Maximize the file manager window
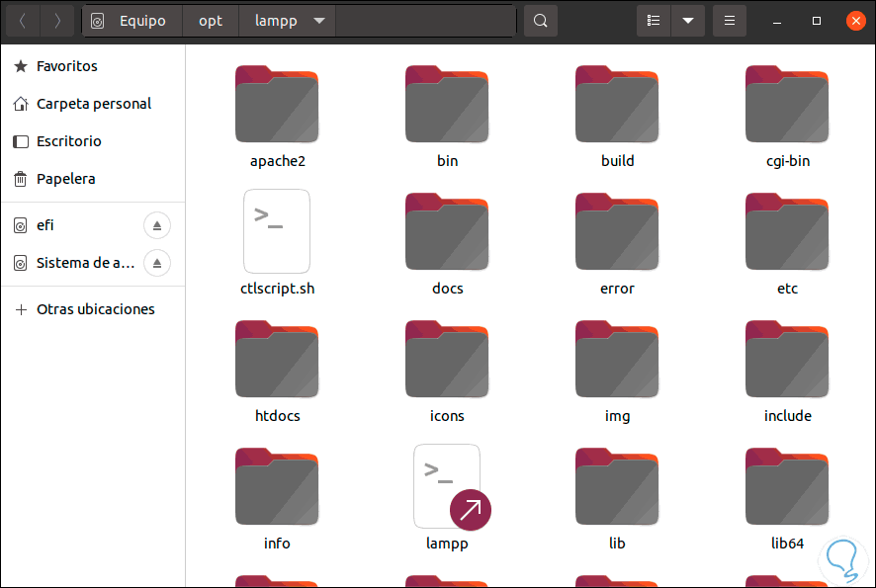Viewport: 876px width, 588px height. [x=817, y=21]
